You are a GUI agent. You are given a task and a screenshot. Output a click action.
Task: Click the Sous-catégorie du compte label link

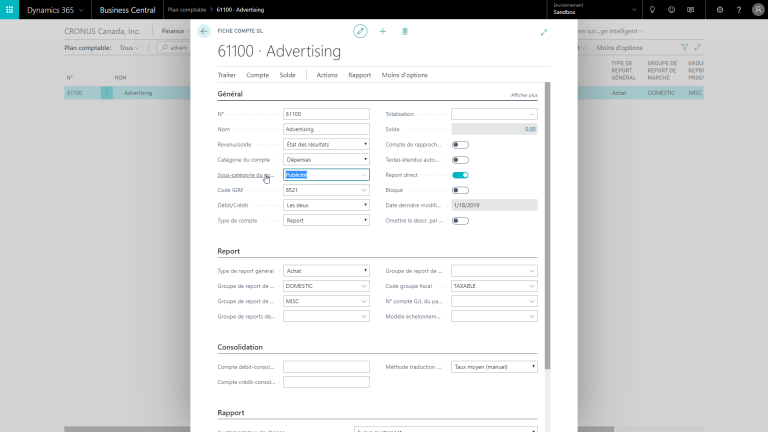click(x=243, y=175)
